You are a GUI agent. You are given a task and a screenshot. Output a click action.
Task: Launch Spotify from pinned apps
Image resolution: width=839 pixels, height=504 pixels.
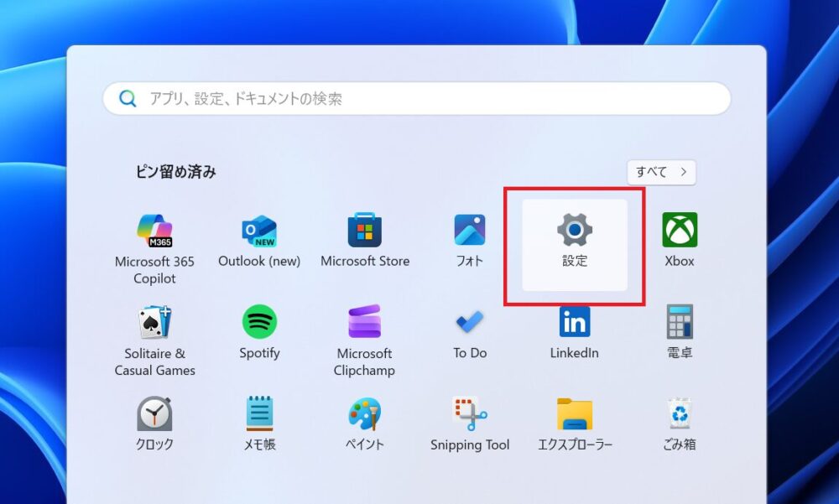(259, 323)
